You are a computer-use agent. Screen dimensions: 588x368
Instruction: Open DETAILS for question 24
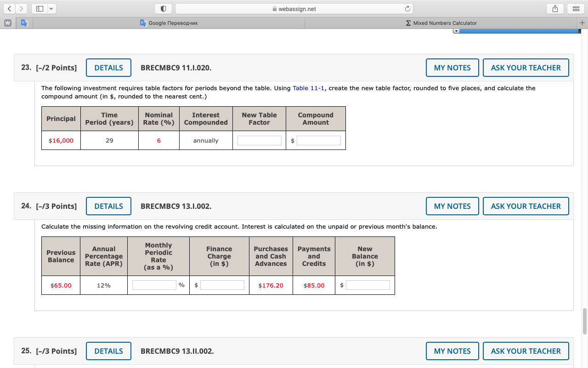[108, 206]
